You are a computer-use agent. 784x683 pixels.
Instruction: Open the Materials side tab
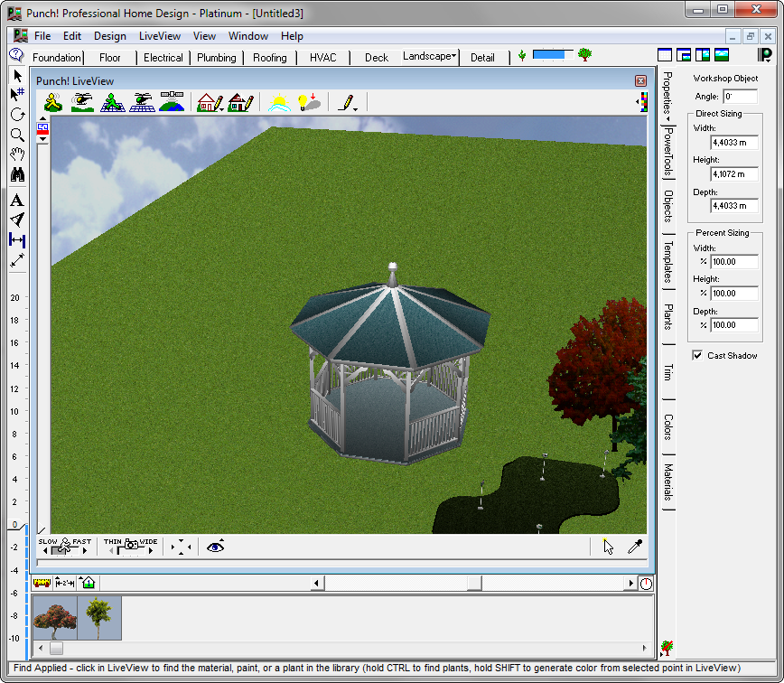pyautogui.click(x=668, y=482)
